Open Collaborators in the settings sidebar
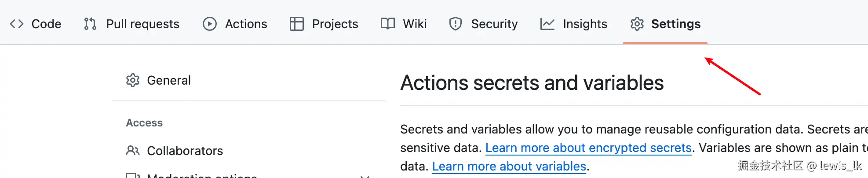868x178 pixels. (x=185, y=151)
